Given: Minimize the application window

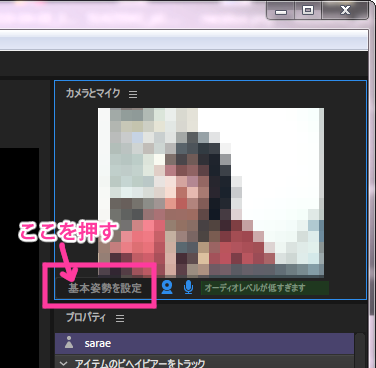Looking at the screenshot, I should pyautogui.click(x=281, y=11).
